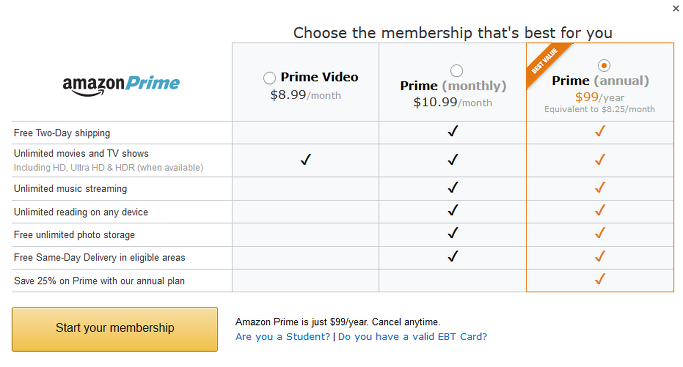Close the membership dialog with the X

pyautogui.click(x=676, y=8)
